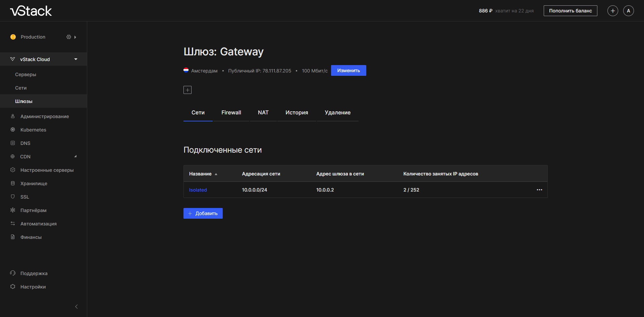The height and width of the screenshot is (317, 644).
Task: Collapse the sidebar with the bottom chevron
Action: click(x=76, y=307)
